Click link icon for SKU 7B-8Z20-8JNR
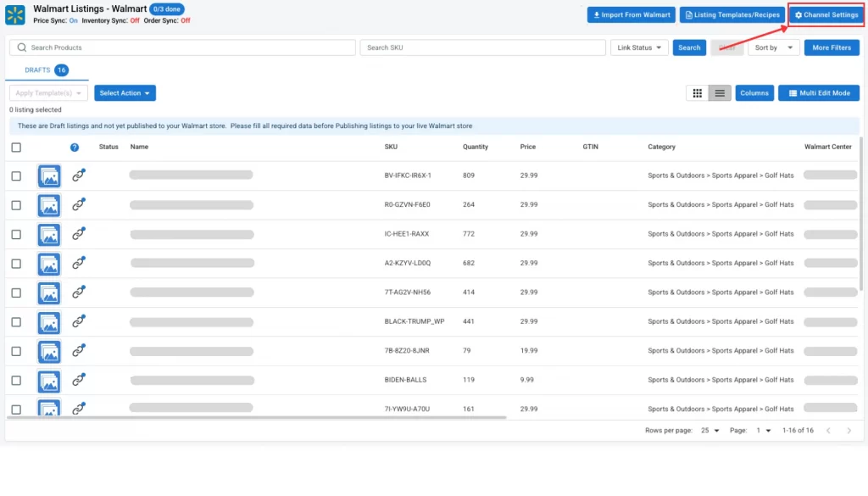868x496 pixels. 79,350
